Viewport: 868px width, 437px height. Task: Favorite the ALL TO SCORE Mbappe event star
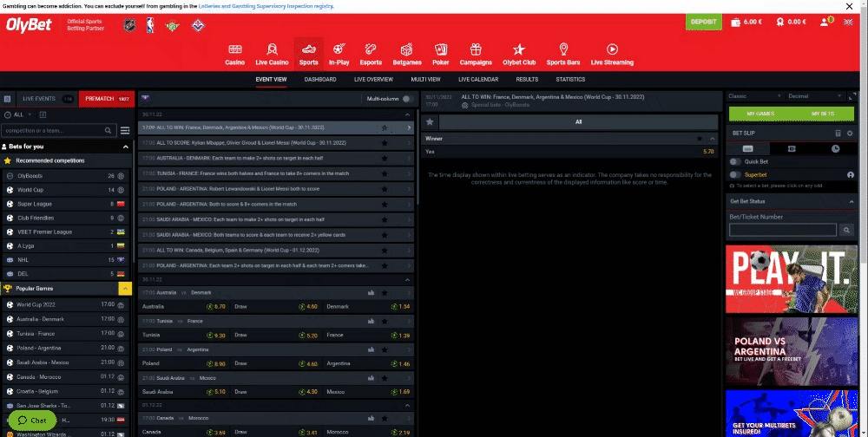(x=385, y=143)
